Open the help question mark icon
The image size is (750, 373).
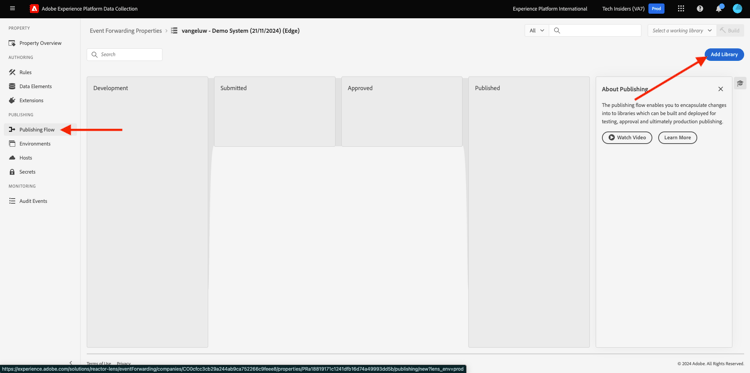point(700,9)
